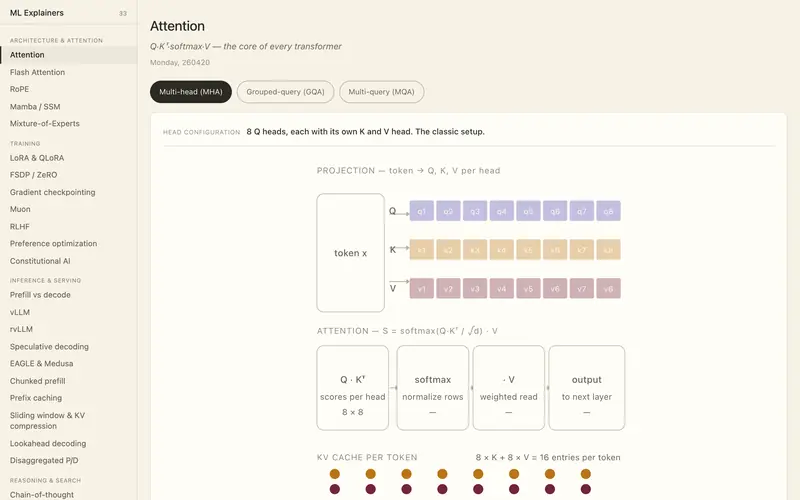Click the v8 value head block
Screen dimensions: 800x500
(608, 289)
